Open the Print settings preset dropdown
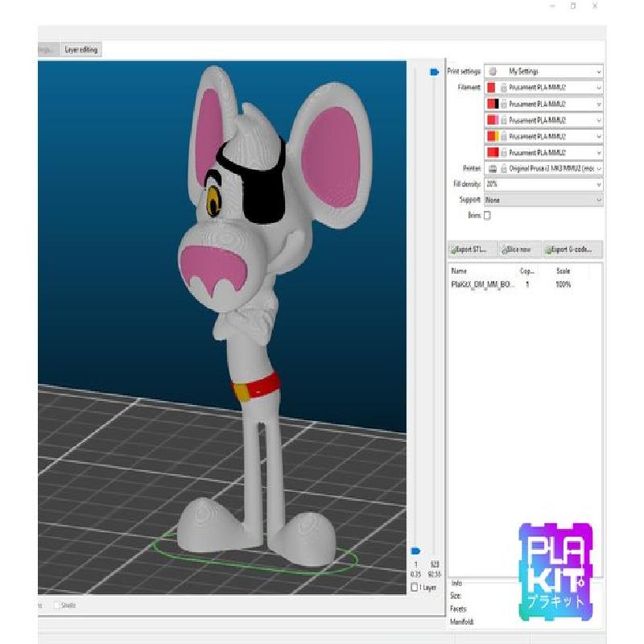The width and height of the screenshot is (644, 644). (x=543, y=72)
